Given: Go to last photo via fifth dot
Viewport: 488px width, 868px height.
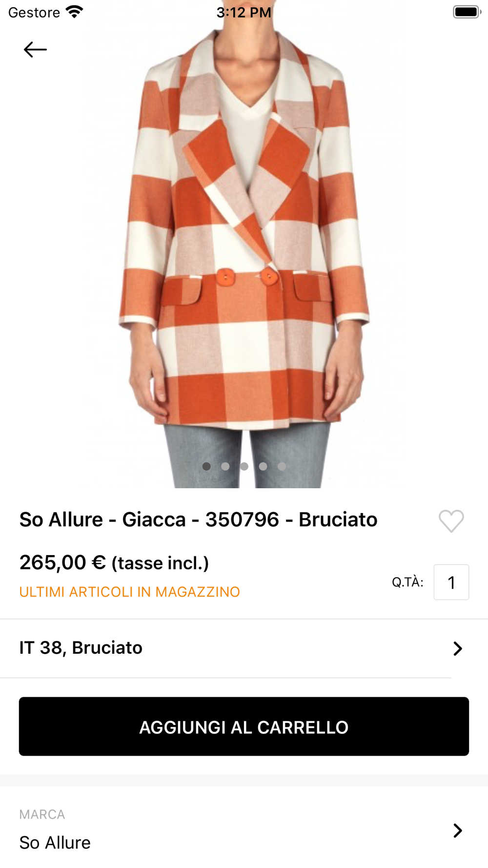Looking at the screenshot, I should point(282,466).
